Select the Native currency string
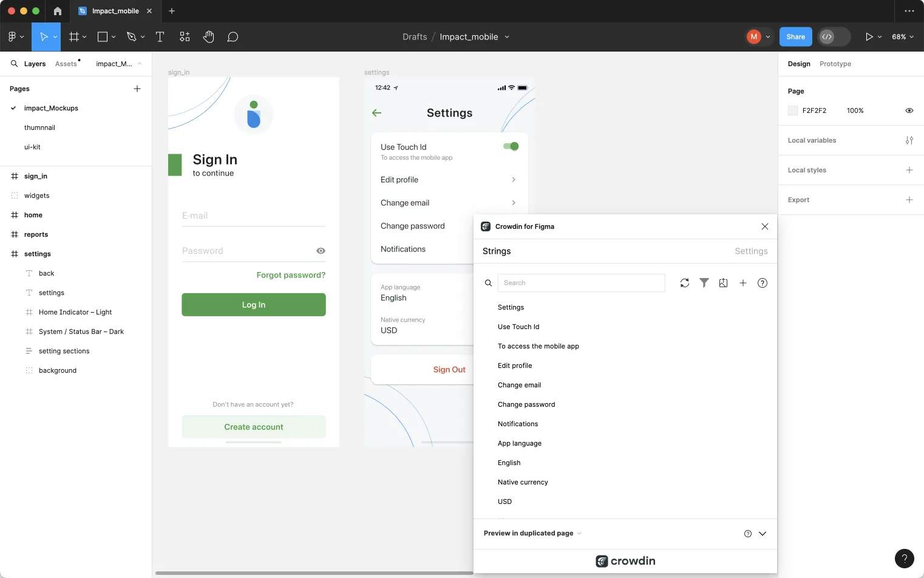 pyautogui.click(x=523, y=482)
